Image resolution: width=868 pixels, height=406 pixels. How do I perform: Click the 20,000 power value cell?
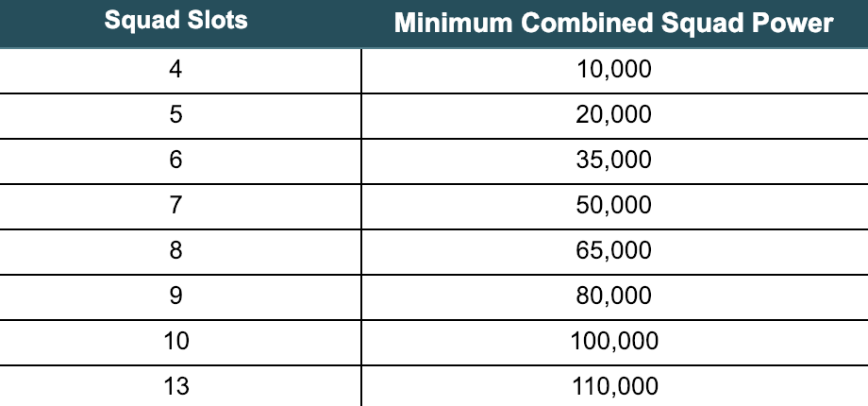(x=615, y=116)
